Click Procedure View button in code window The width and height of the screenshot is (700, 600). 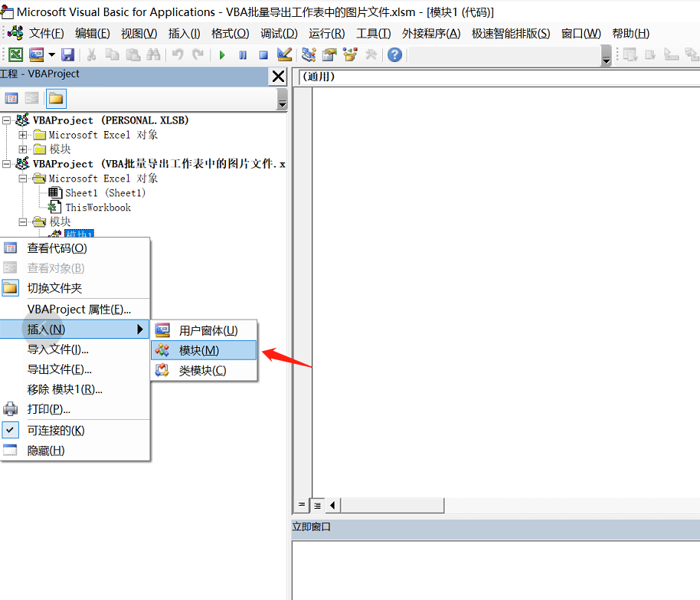point(301,505)
